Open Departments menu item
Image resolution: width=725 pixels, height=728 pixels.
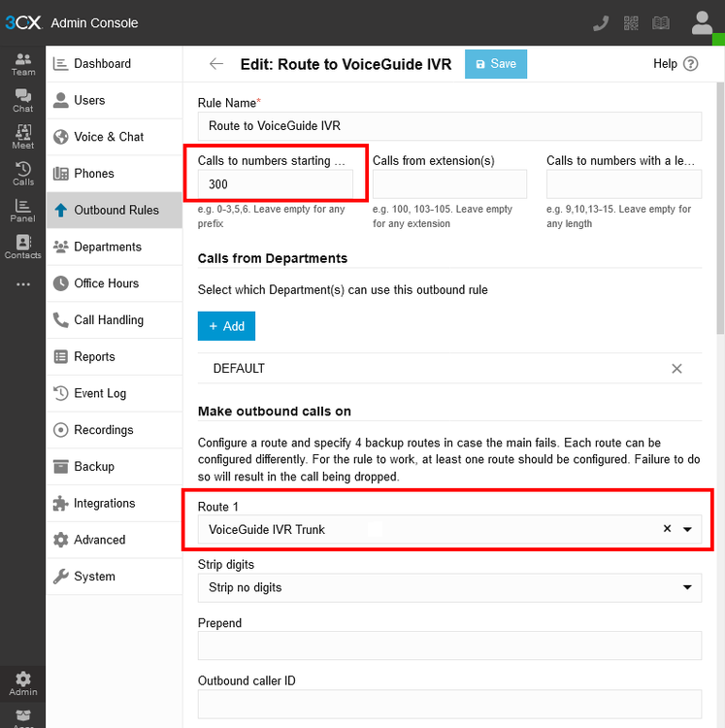point(115,247)
